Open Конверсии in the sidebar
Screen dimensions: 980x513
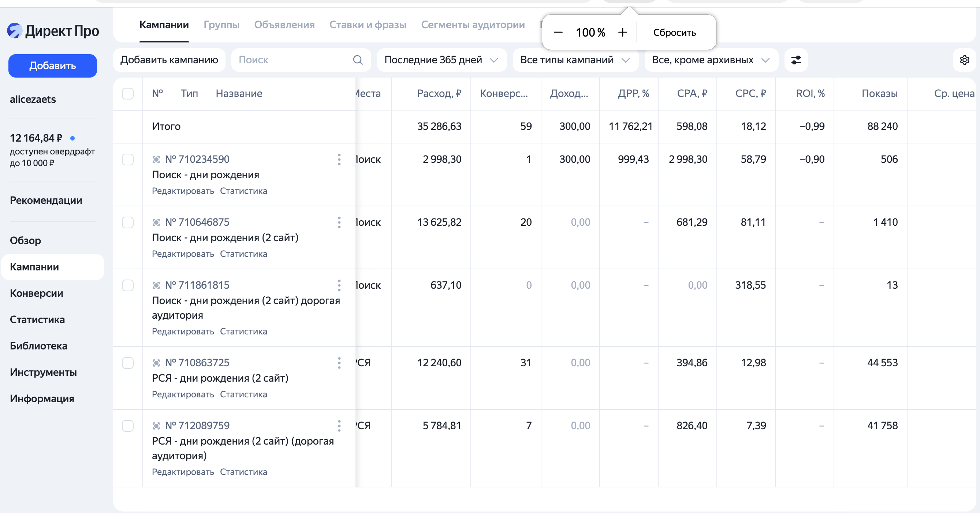(x=37, y=293)
